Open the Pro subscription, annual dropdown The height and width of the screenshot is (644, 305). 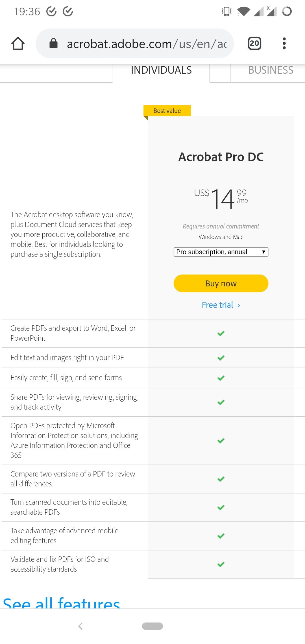point(221,252)
